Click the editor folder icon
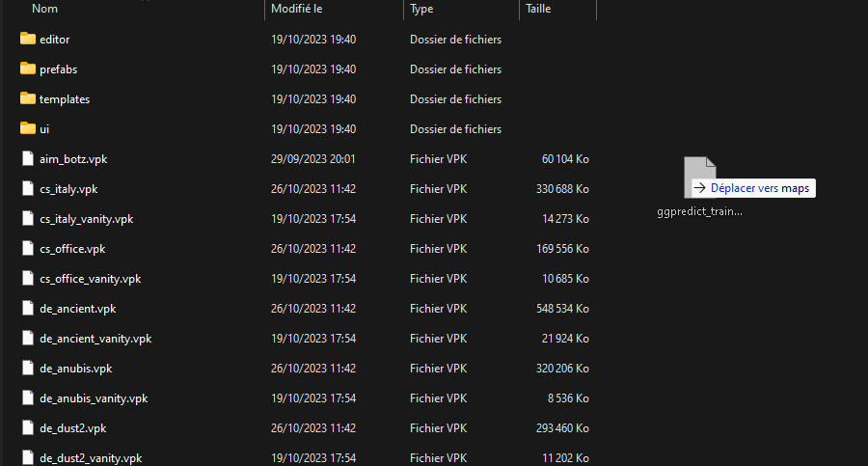Image resolution: width=868 pixels, height=466 pixels. pyautogui.click(x=28, y=39)
